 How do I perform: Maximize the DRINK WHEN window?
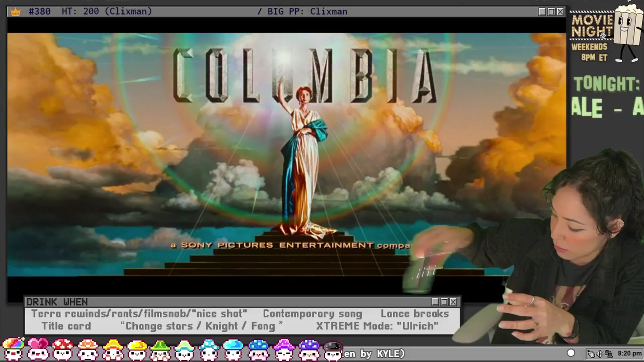(x=444, y=302)
